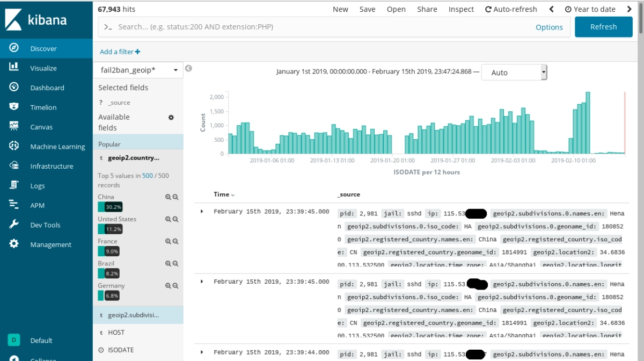Screen dimensions: 644x361
Task: Click the Discover label in sidebar
Action: (x=43, y=48)
